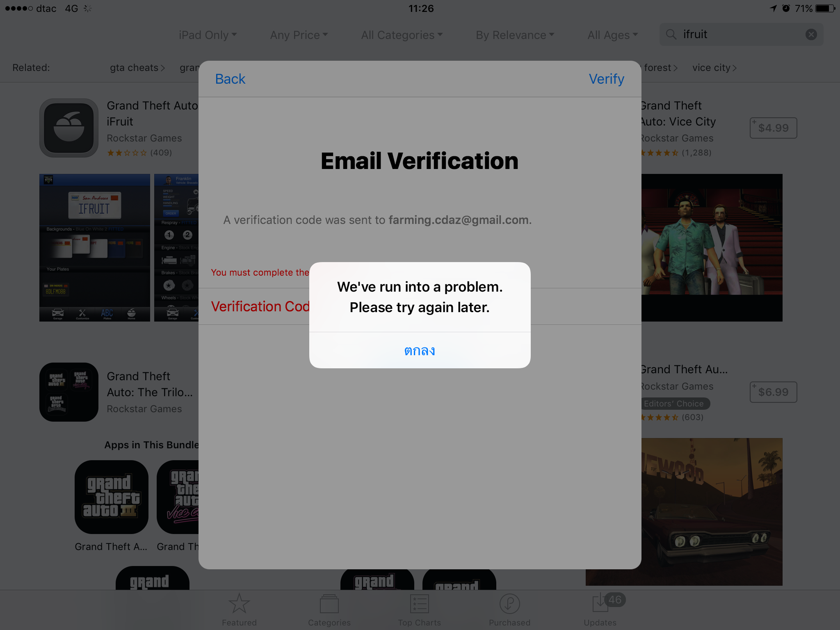Open the Purchased tab icon
Viewport: 840px width, 630px height.
point(509,604)
